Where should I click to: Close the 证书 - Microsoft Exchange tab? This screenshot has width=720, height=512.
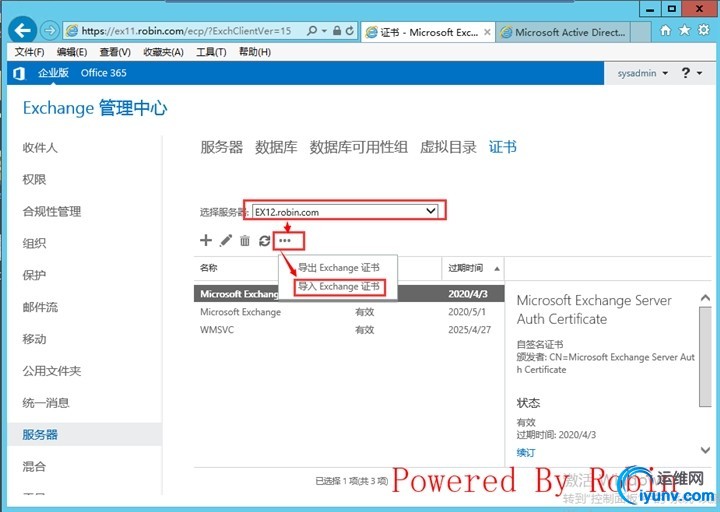coord(487,32)
